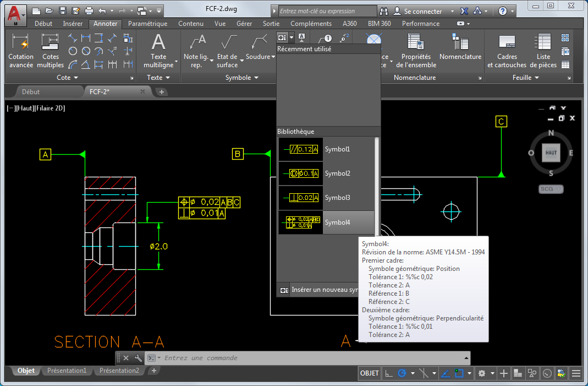This screenshot has height=386, width=588.
Task: Open workspace gear dropdown in status bar
Action: pos(492,373)
